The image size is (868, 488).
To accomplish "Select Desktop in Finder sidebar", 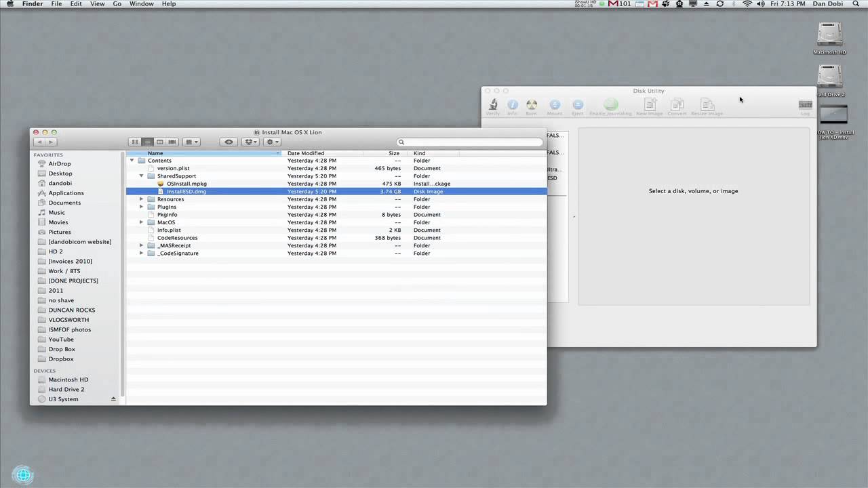I will (60, 174).
